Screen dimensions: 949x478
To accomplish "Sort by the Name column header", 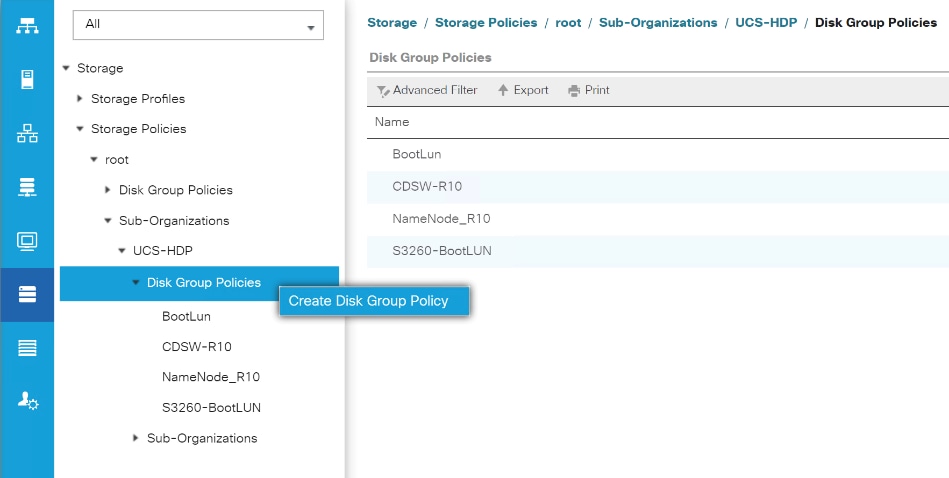I will coord(392,122).
